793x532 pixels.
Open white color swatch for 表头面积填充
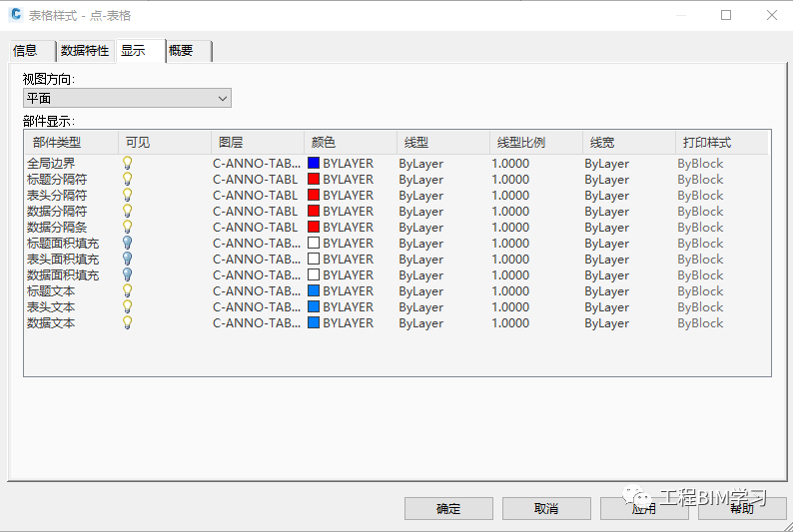coord(314,259)
